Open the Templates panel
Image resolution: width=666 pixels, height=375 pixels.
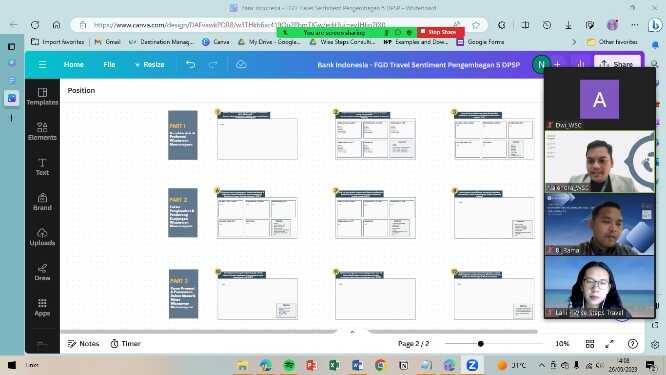tap(42, 96)
